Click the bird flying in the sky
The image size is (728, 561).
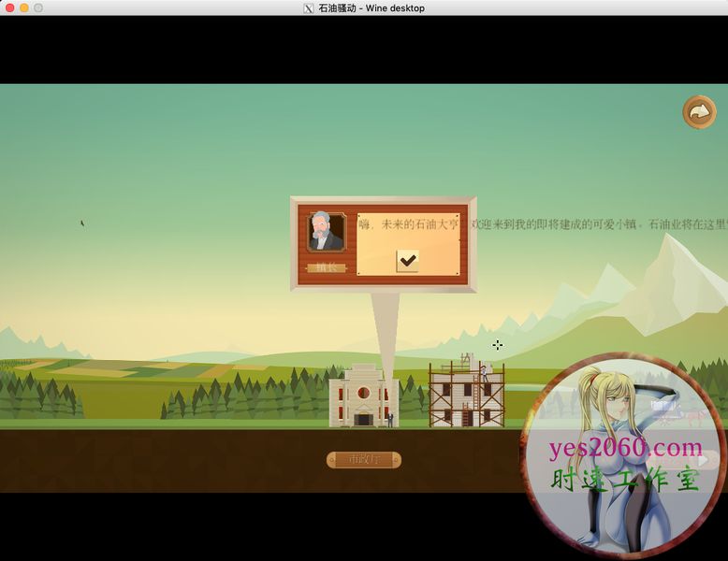pyautogui.click(x=81, y=223)
